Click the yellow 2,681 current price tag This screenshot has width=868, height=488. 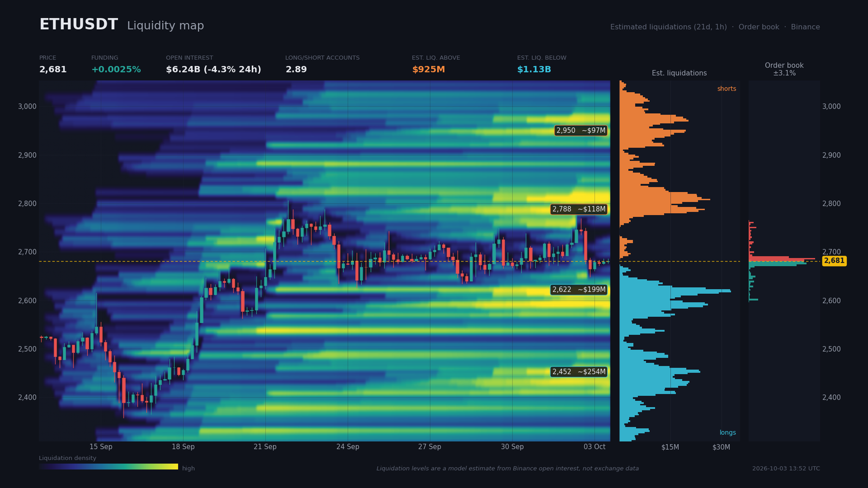pyautogui.click(x=834, y=261)
